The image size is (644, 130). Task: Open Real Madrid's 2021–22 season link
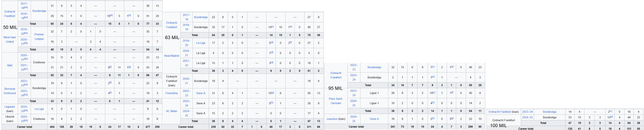click(187, 63)
